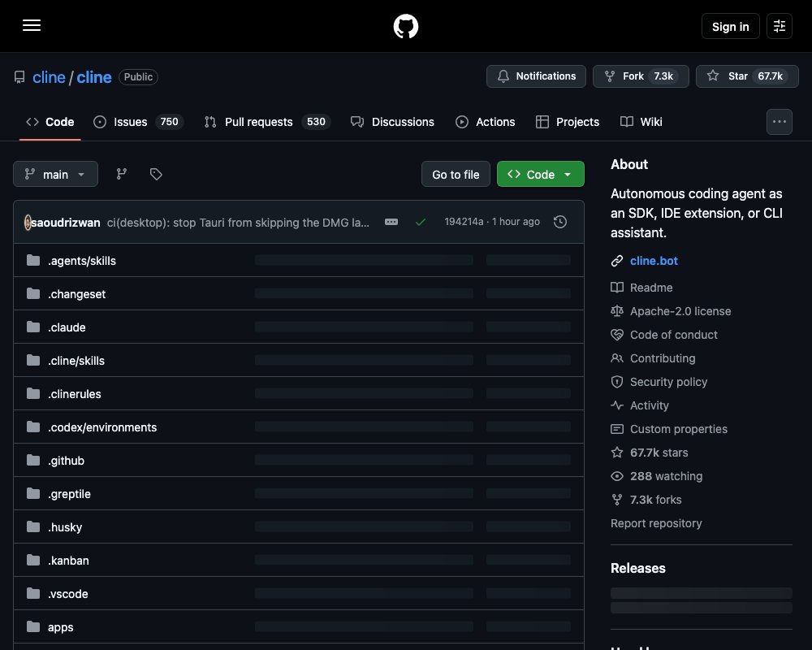
Task: Open the Issues tab
Action: coord(138,122)
